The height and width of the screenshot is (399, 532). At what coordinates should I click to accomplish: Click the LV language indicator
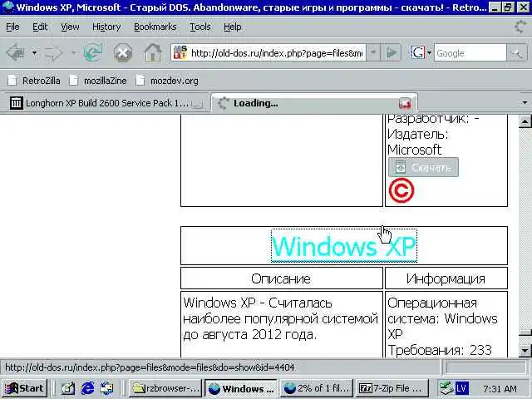pyautogui.click(x=462, y=388)
